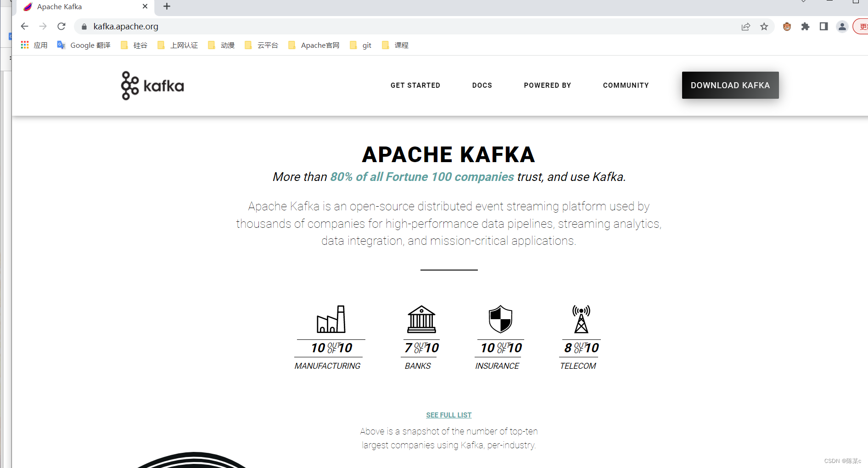Click the DOWNLOAD KAFKA button
The image size is (868, 468).
pos(730,85)
